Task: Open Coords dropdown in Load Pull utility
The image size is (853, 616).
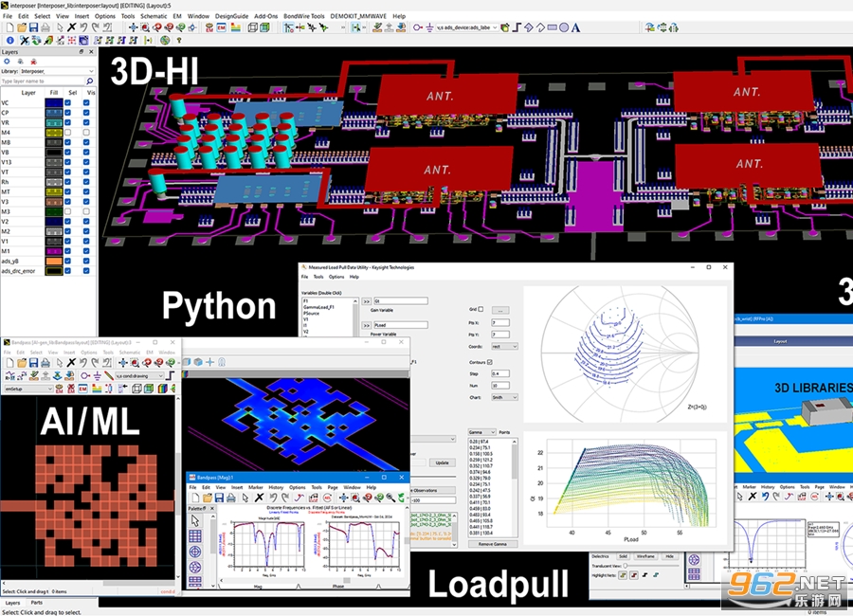Action: coord(504,347)
